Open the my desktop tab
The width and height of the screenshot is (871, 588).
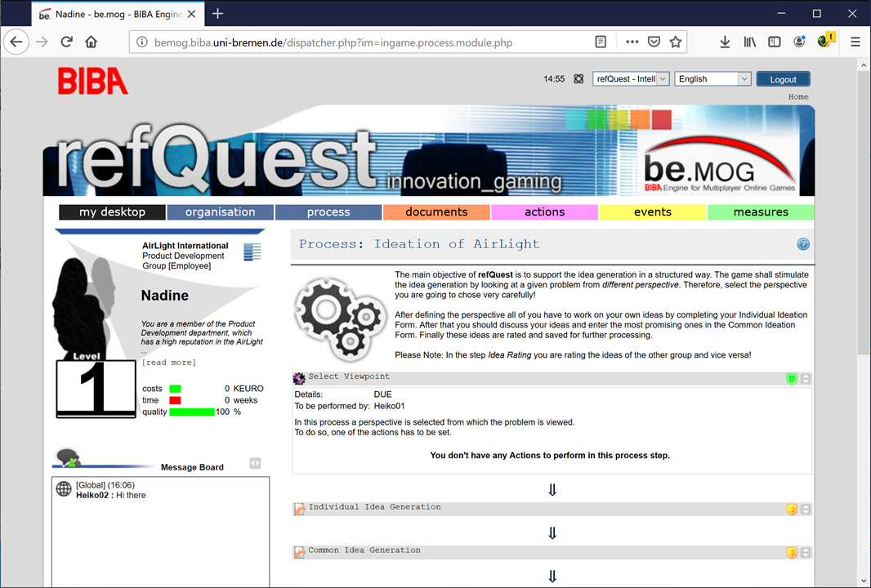click(x=112, y=212)
